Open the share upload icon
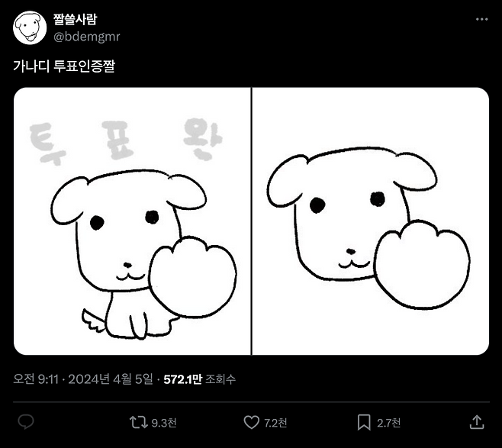502x448 pixels. (477, 422)
